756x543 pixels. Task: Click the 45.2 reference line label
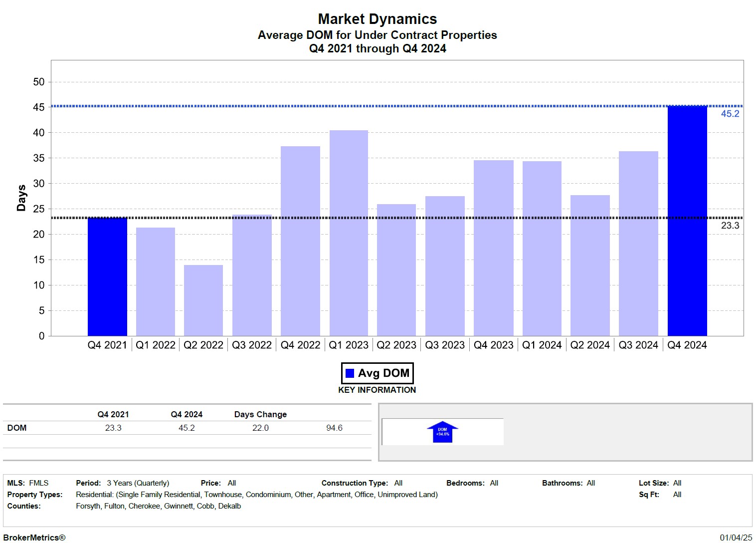(x=730, y=114)
